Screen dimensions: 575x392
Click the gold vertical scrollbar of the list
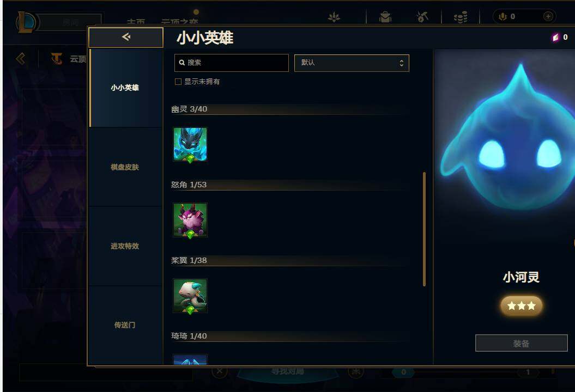(424, 229)
